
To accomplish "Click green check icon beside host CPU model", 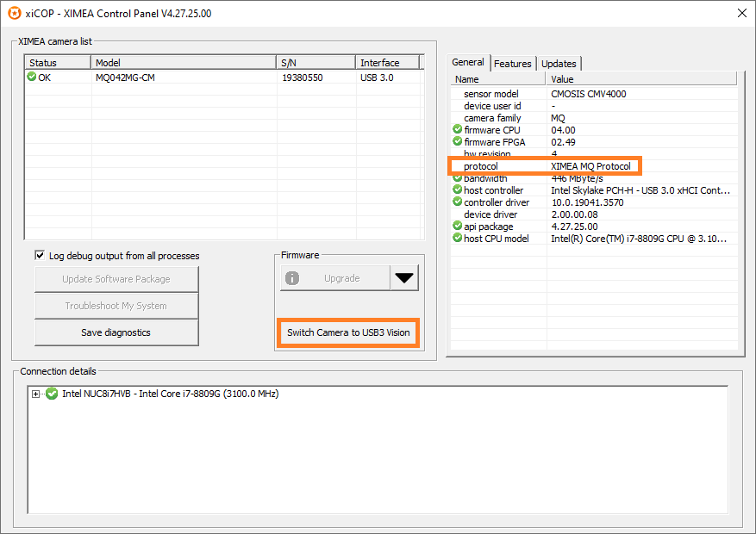I will [458, 238].
